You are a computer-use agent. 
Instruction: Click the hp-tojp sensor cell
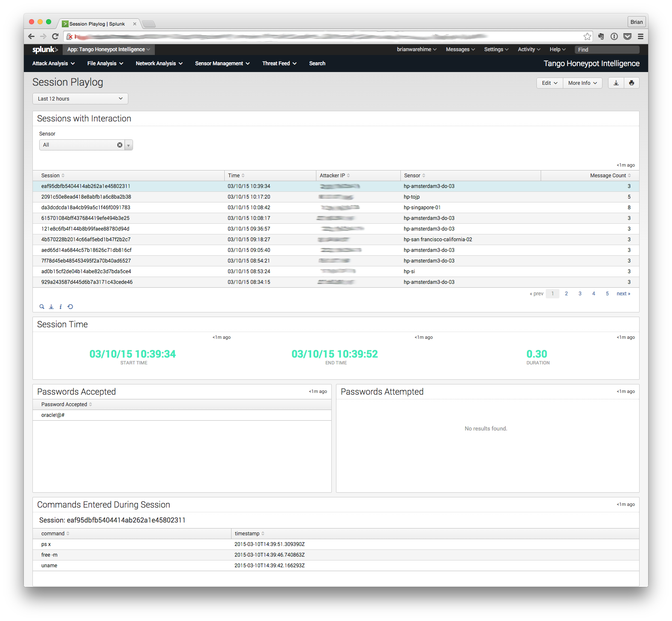click(411, 197)
